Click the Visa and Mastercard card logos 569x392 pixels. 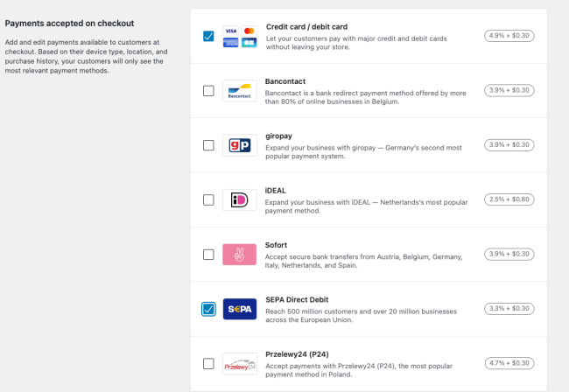(x=239, y=36)
